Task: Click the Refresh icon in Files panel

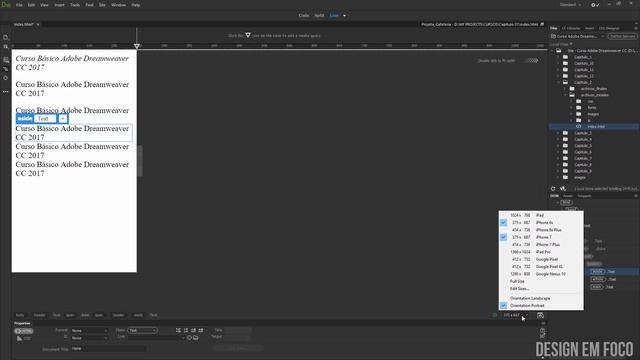Action: click(x=553, y=189)
